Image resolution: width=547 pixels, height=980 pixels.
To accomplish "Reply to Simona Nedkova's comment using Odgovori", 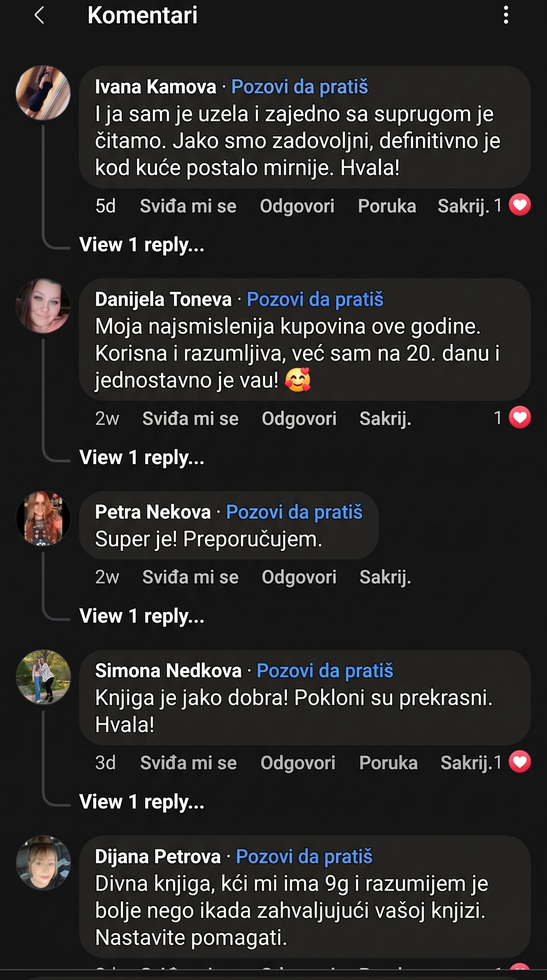I will point(298,763).
